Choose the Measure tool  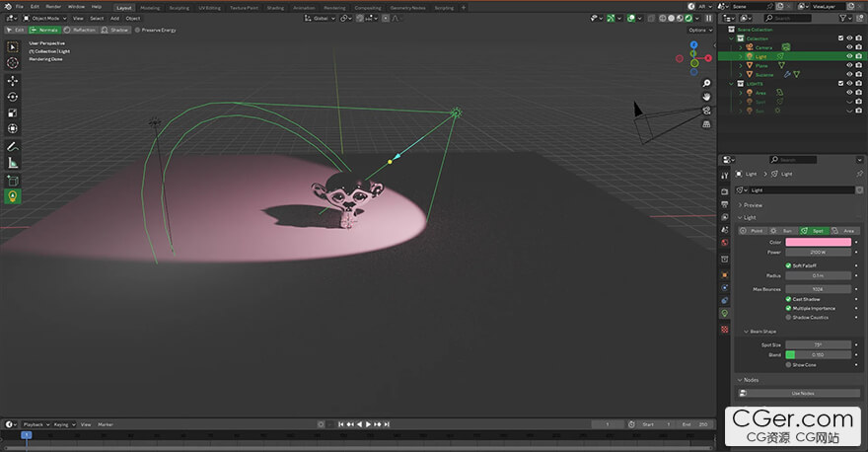tap(13, 163)
